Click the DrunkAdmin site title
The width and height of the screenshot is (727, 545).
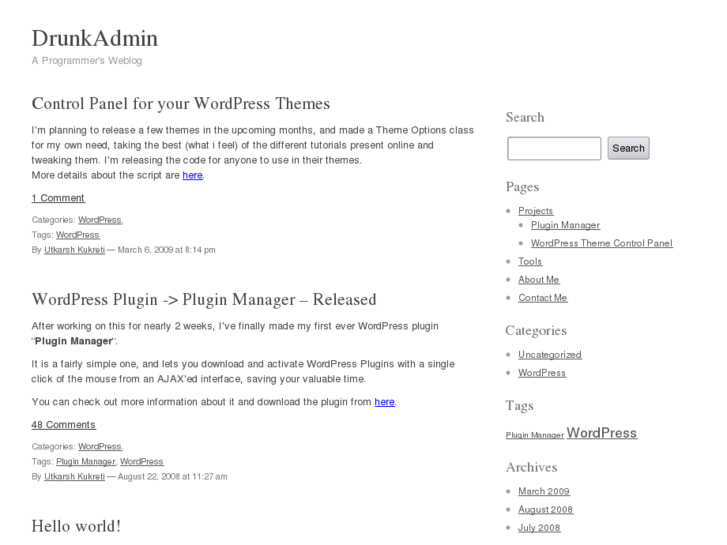click(x=95, y=38)
